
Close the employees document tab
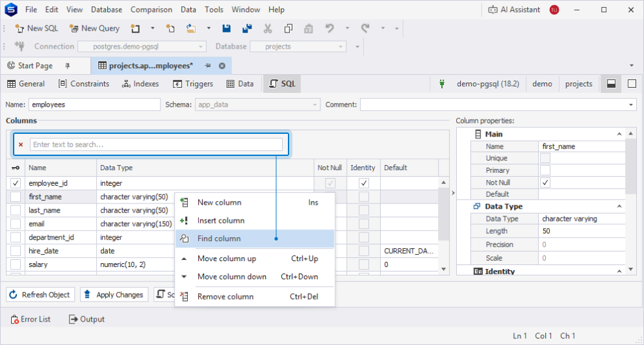click(222, 66)
